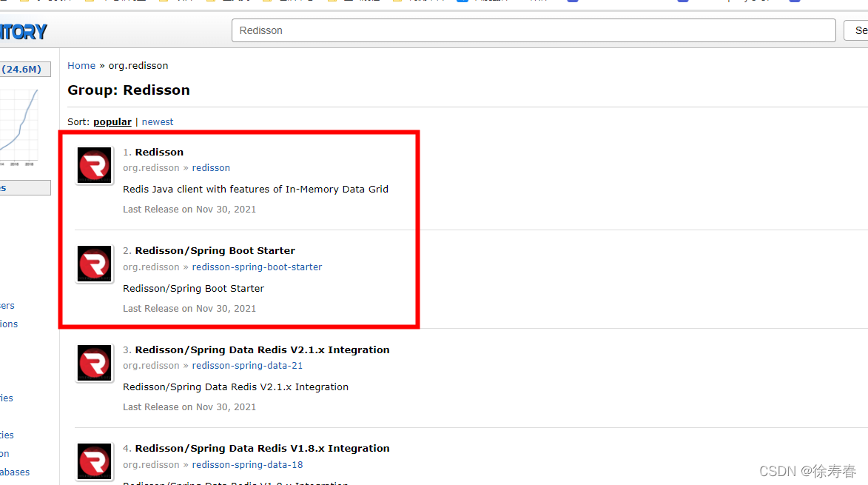Select the org.redisson group text under Redisson/Spring Boot Starter
Viewport: 868px width, 485px height.
(151, 267)
